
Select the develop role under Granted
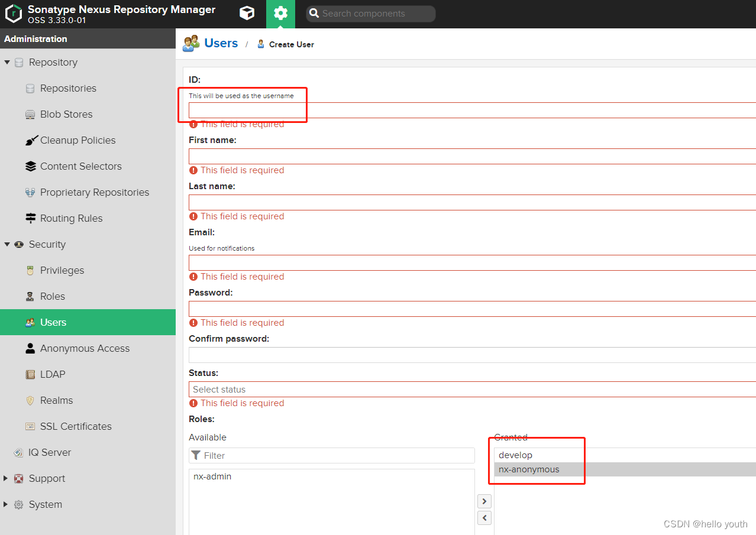point(515,455)
